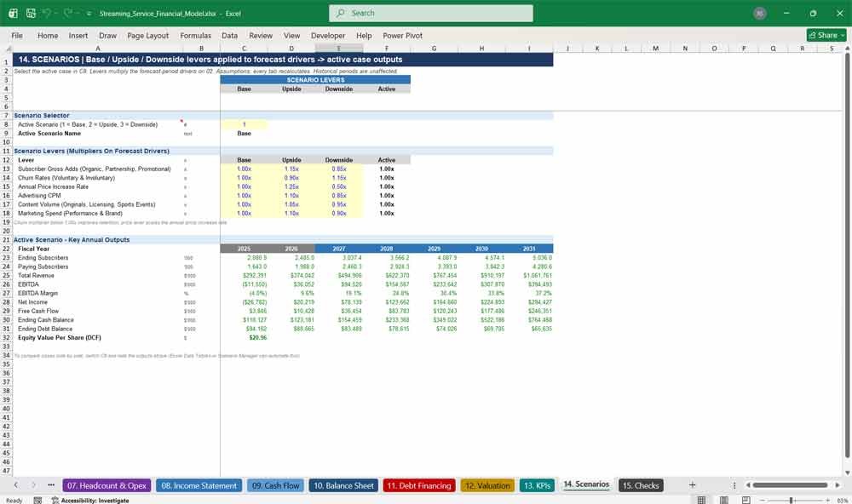Select column H header
Image resolution: width=852 pixels, height=504 pixels.
point(481,49)
